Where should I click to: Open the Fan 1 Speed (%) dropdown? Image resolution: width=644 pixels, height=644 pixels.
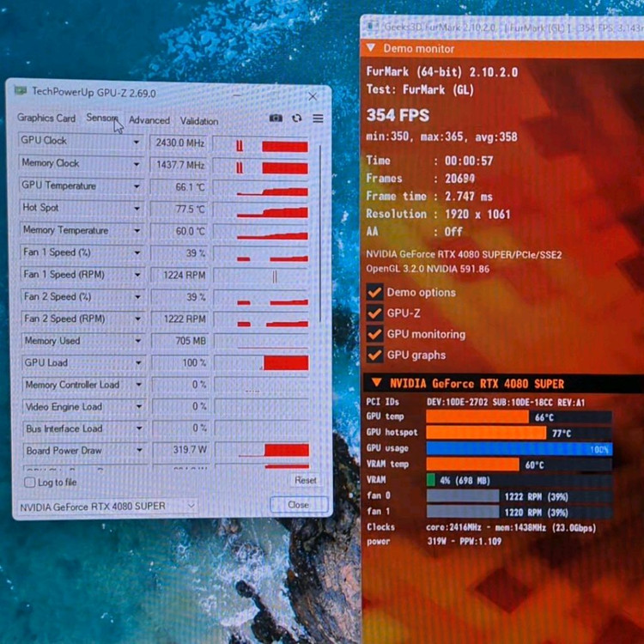pos(137,252)
